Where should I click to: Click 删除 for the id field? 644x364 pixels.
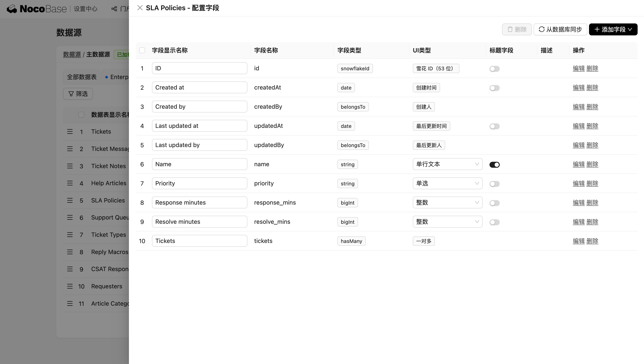click(x=592, y=68)
